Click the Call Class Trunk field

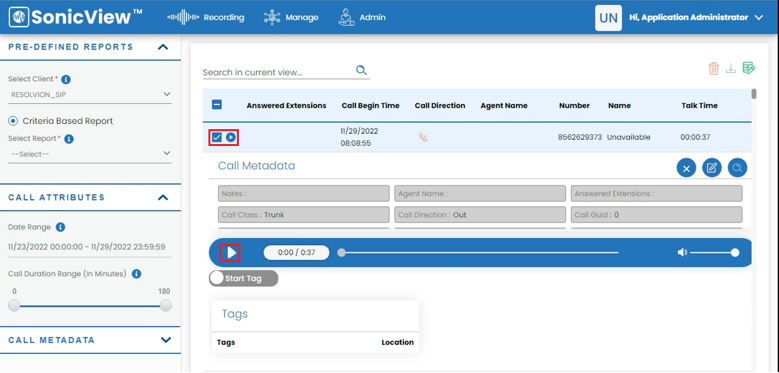click(x=304, y=215)
